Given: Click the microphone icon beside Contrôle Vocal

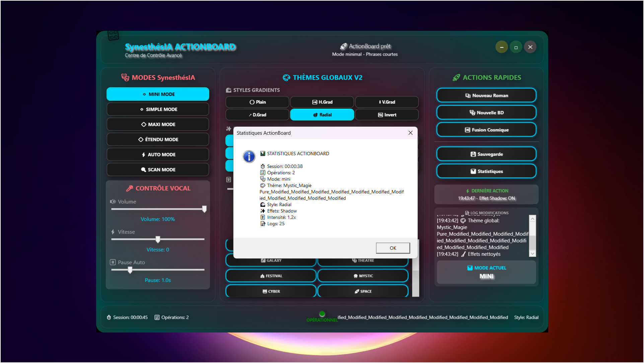Looking at the screenshot, I should (130, 188).
